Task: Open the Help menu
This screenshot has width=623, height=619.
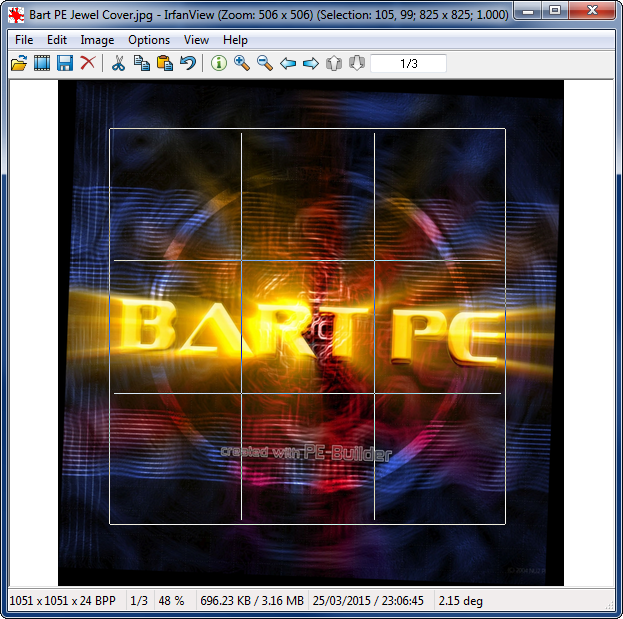Action: point(235,40)
